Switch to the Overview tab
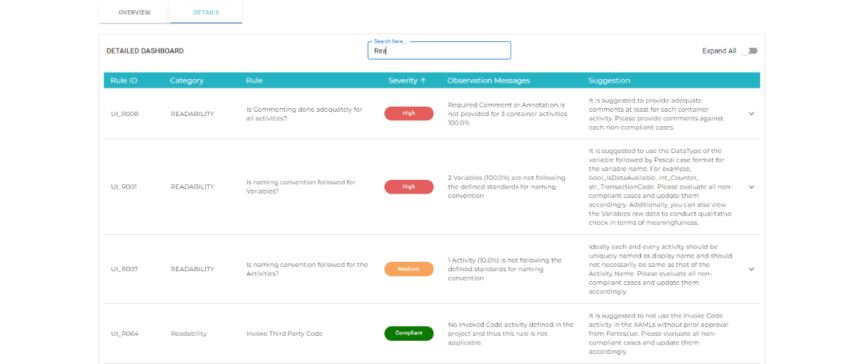The height and width of the screenshot is (364, 868). (134, 12)
